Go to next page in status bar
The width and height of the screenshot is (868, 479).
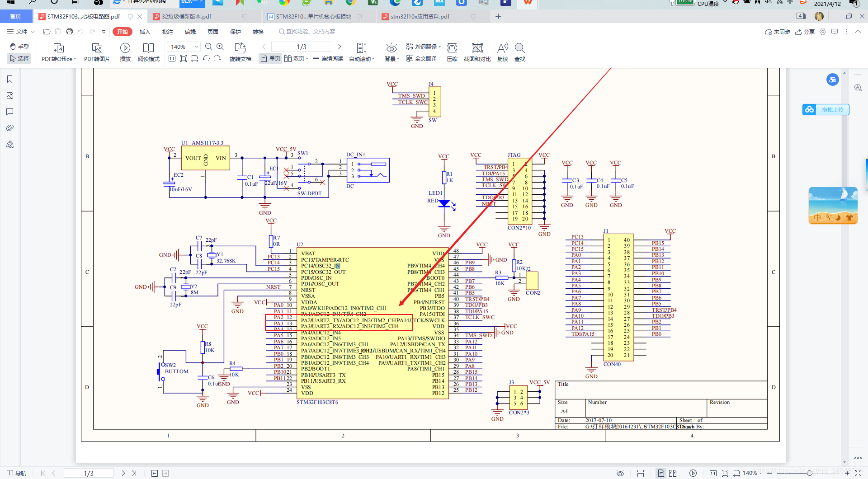coord(123,473)
